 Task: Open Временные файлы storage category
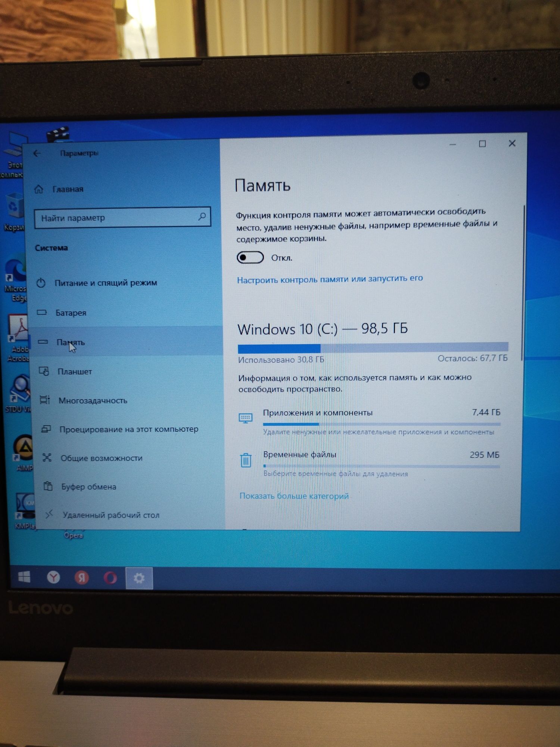(x=370, y=464)
